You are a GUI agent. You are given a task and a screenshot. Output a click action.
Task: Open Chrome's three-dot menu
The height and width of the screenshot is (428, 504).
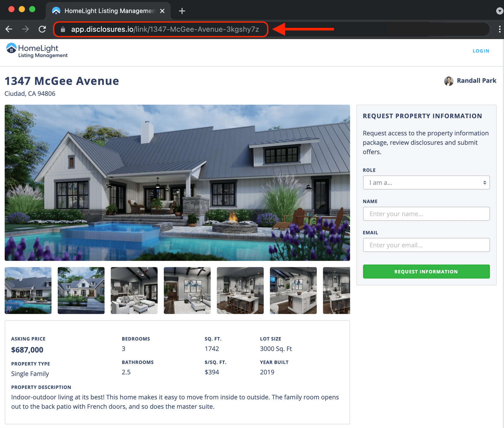[x=500, y=29]
